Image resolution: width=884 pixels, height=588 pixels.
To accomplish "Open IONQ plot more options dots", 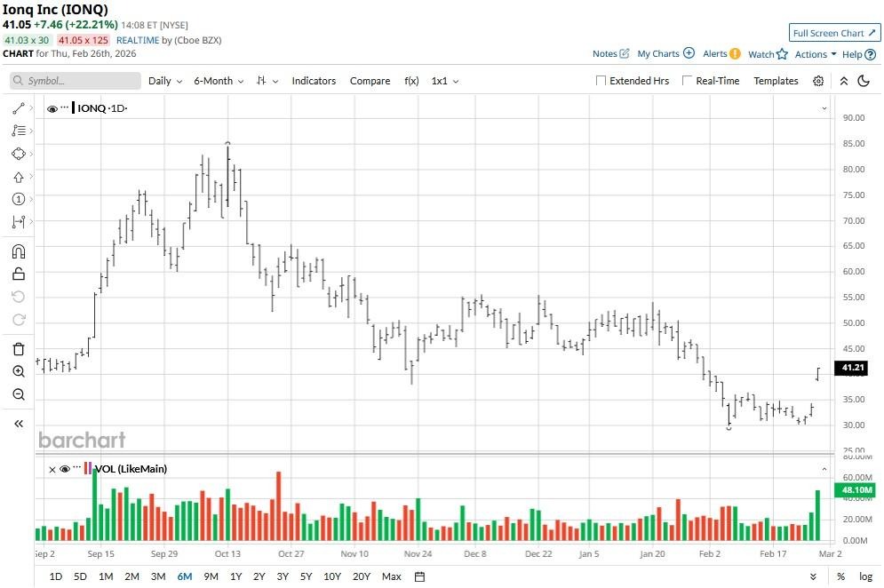I will 65,107.
